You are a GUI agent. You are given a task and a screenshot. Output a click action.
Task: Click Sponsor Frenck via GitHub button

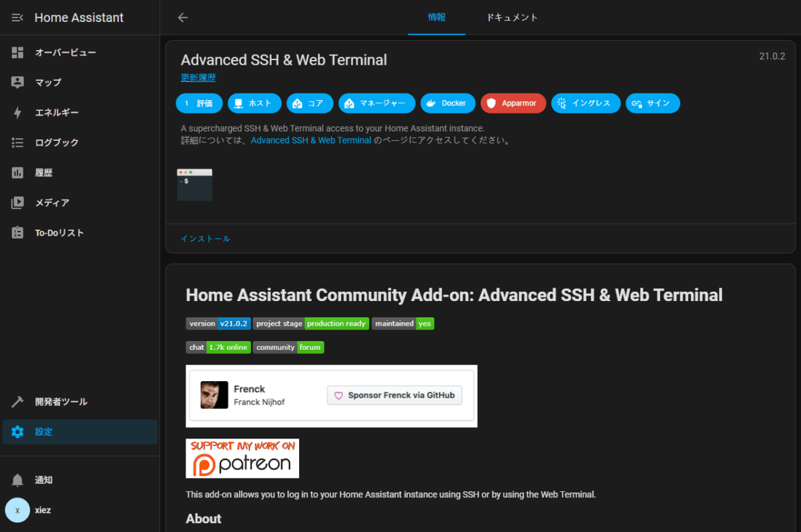pyautogui.click(x=394, y=395)
